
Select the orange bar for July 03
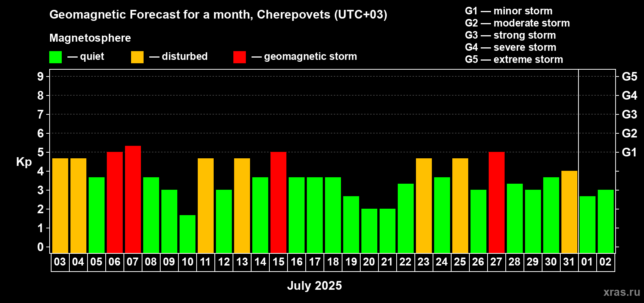[x=60, y=206]
